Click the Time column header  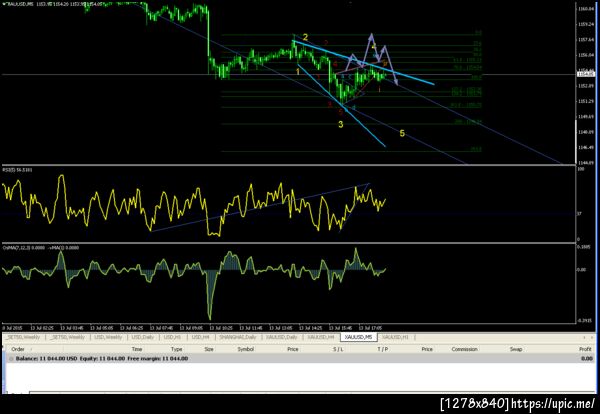coord(137,349)
